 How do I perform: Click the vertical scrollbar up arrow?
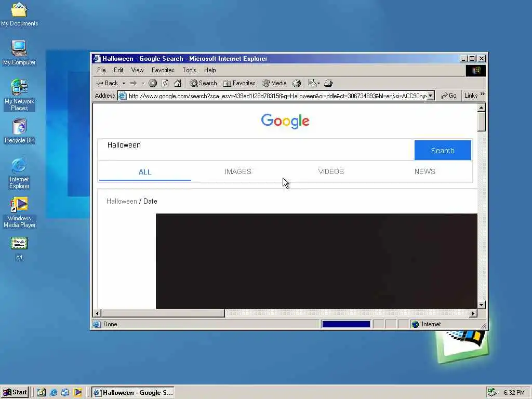click(x=481, y=108)
